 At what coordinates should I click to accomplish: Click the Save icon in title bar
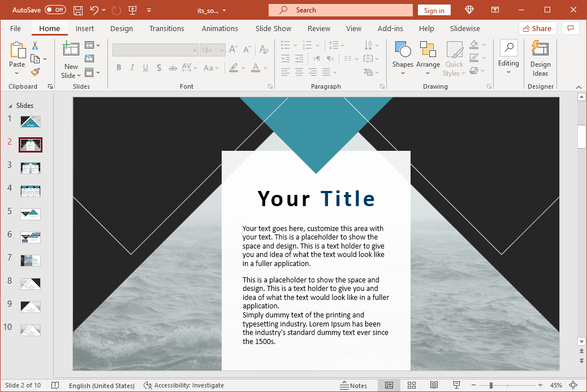(78, 10)
